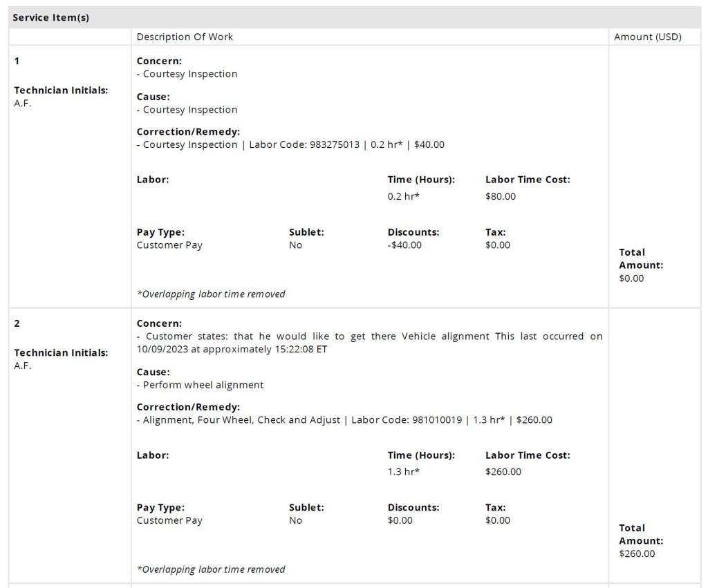Click the Amount (USD) column header

click(x=647, y=37)
